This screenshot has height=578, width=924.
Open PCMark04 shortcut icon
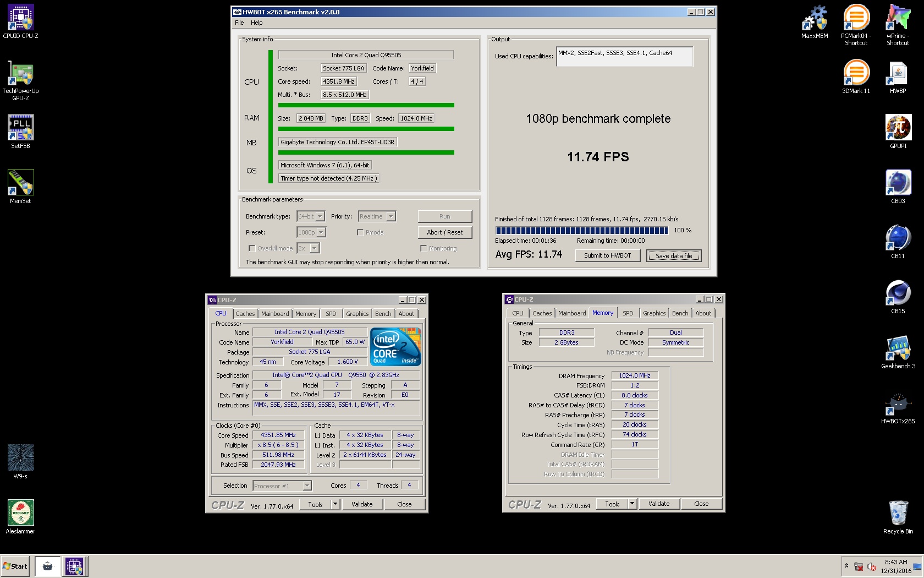[856, 25]
